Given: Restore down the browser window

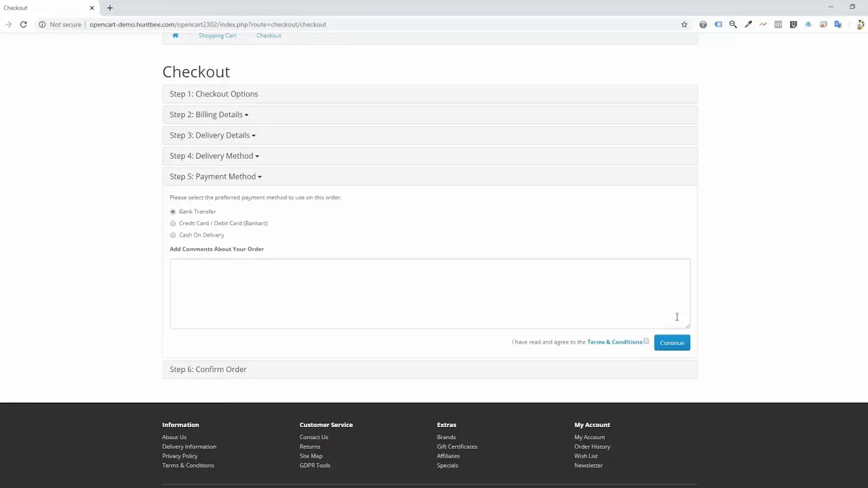Looking at the screenshot, I should click(x=852, y=7).
